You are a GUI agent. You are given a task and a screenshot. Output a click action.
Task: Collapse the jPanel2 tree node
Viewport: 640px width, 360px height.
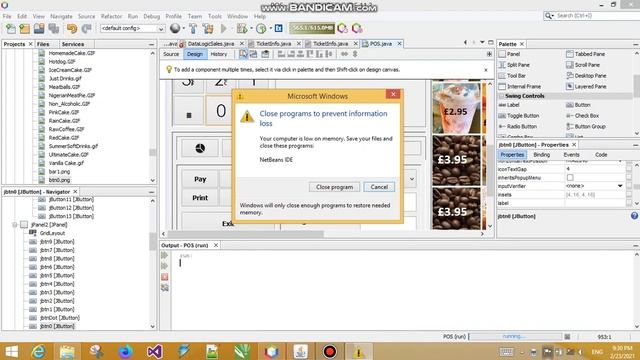pyautogui.click(x=15, y=225)
